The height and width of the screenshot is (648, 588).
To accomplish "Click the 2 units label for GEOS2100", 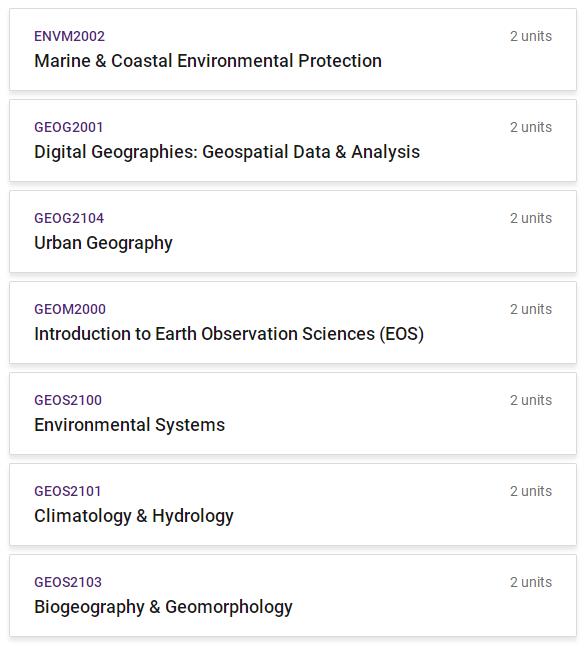I will pos(531,400).
